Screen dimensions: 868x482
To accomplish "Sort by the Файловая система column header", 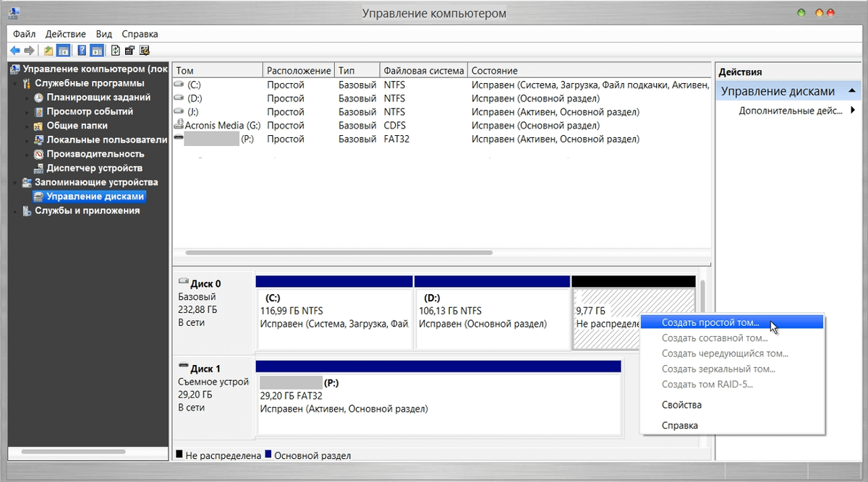I will pos(423,71).
